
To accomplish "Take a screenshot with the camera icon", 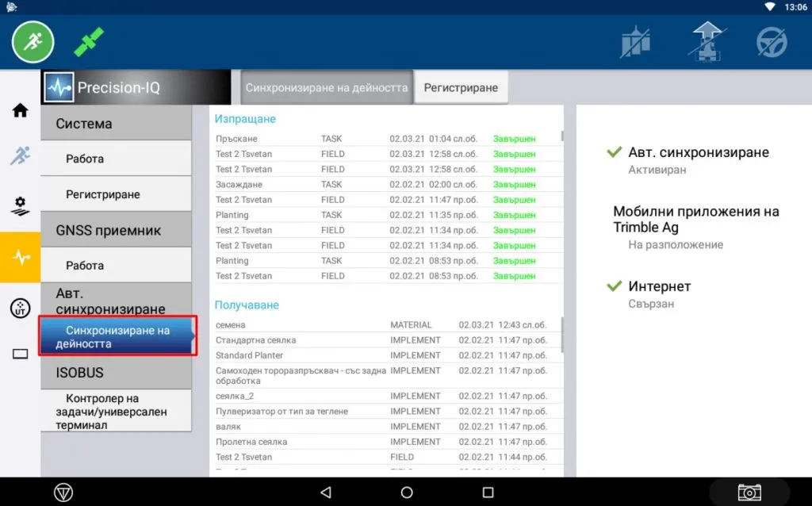I will click(x=749, y=492).
